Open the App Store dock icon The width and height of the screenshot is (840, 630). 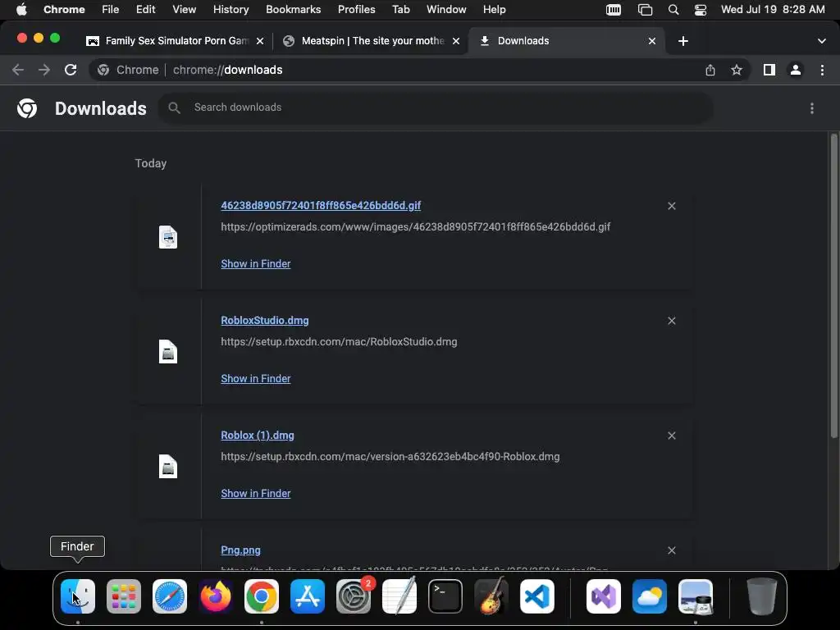(308, 596)
